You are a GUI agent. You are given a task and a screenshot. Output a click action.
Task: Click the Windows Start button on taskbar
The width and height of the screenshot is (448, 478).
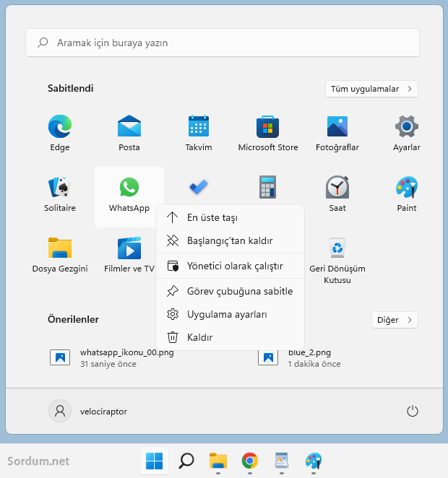tap(155, 461)
